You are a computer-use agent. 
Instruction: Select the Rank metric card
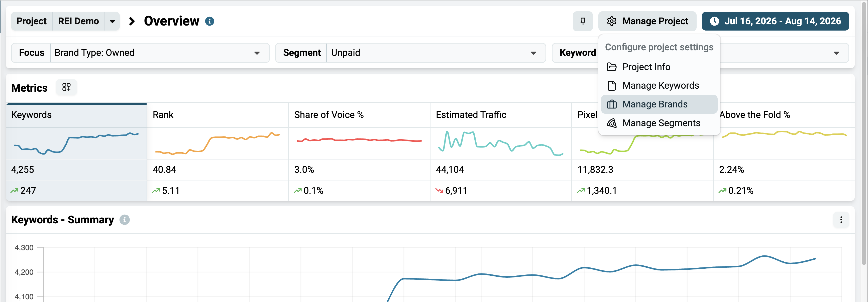point(218,152)
